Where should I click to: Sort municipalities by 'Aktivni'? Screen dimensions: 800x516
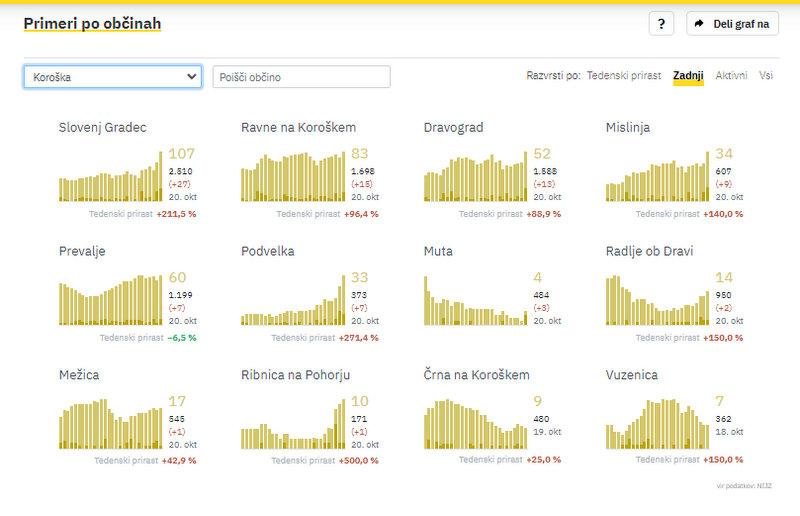click(x=731, y=75)
